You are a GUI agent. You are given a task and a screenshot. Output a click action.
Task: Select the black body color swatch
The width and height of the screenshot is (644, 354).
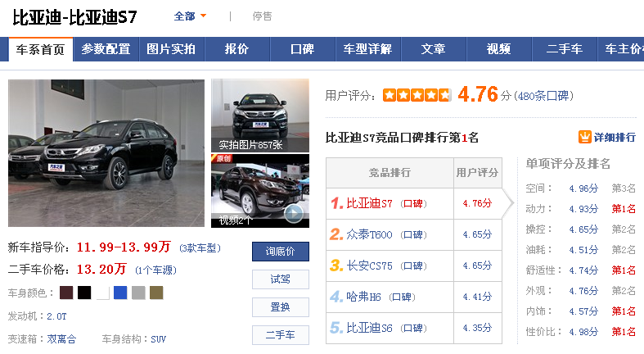84,293
